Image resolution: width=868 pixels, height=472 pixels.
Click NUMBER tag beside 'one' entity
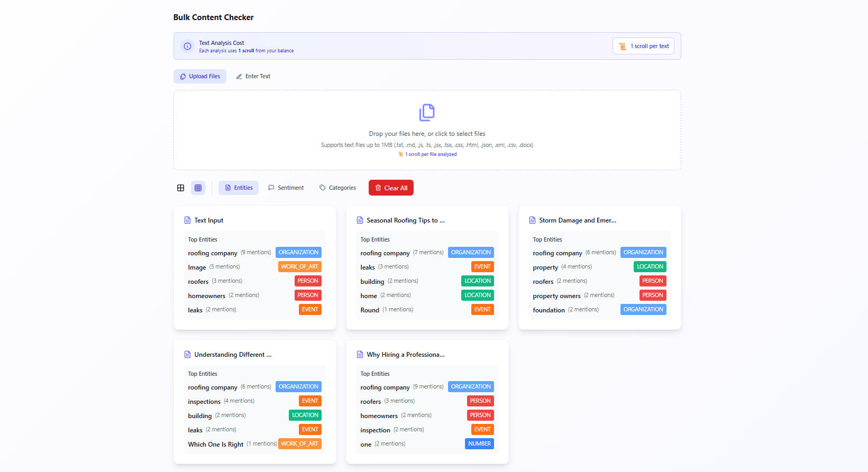[480, 444]
